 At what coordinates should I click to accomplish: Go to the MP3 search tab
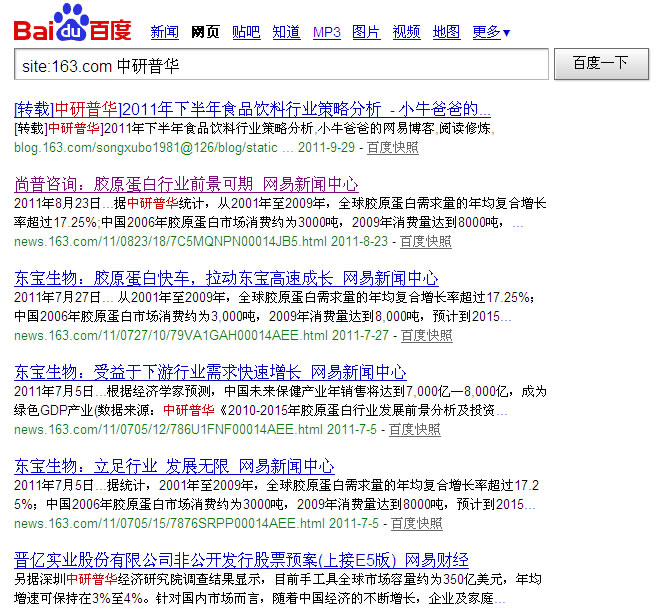click(x=326, y=32)
